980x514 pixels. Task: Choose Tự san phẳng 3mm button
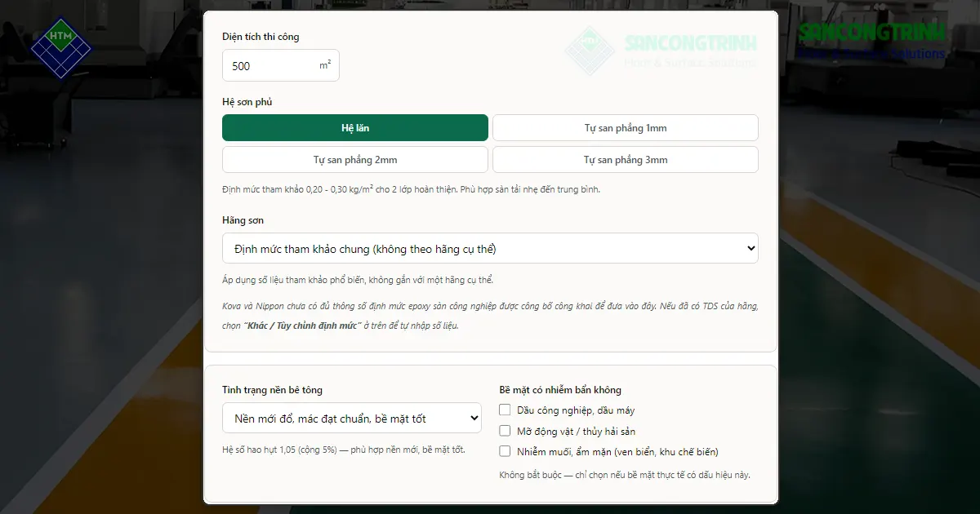[626, 160]
